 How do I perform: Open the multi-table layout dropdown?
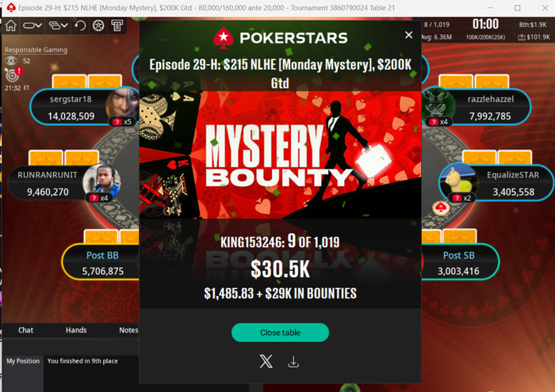click(x=58, y=25)
